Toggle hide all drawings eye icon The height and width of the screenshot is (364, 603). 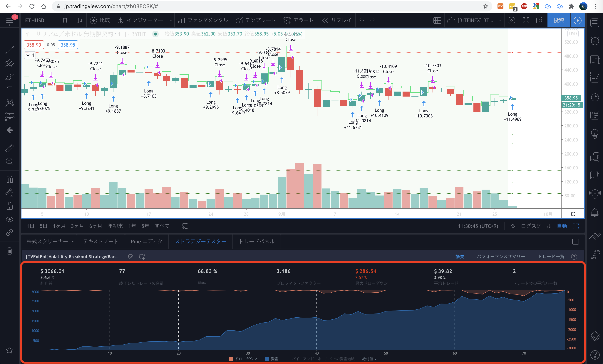[x=10, y=219]
